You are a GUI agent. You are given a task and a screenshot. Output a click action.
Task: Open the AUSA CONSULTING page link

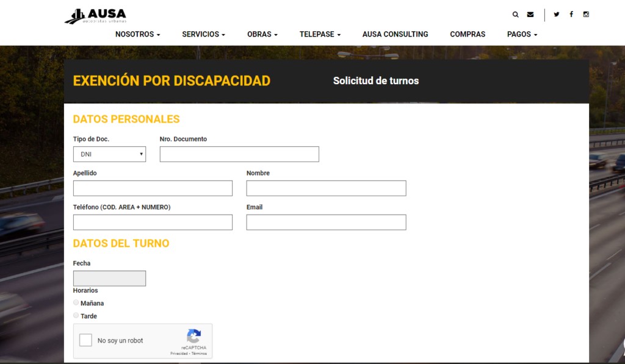395,34
